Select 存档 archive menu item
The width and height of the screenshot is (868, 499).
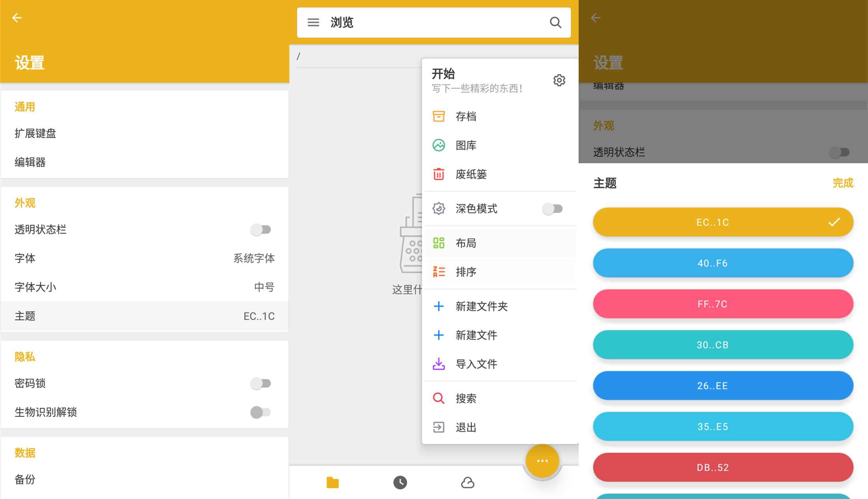[466, 116]
